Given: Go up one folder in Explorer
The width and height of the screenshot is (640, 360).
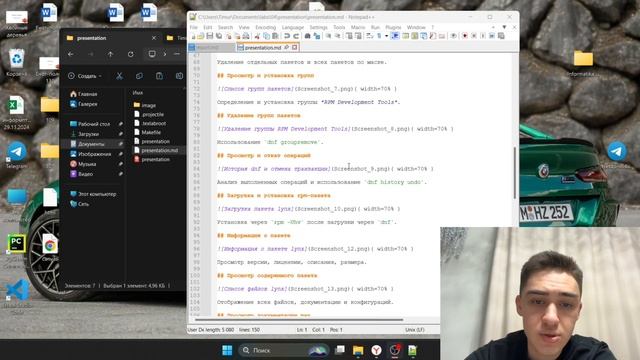Looking at the screenshot, I should click(110, 54).
